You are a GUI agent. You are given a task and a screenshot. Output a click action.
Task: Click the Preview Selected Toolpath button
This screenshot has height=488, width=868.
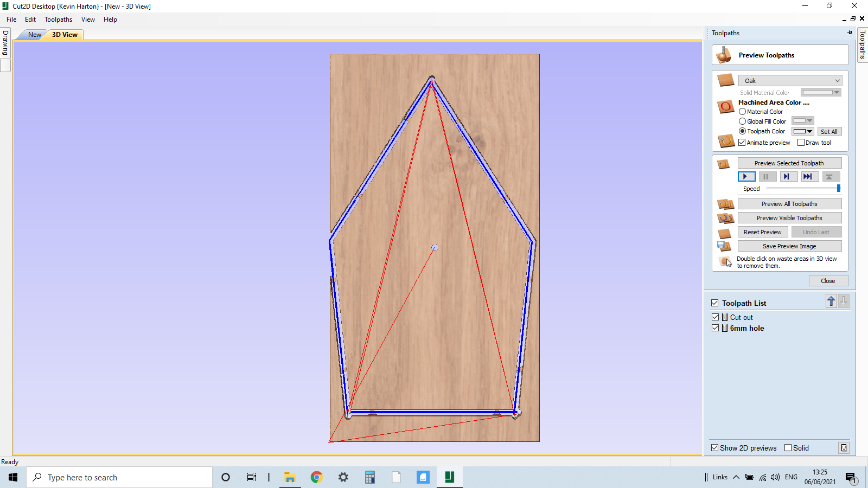click(789, 163)
